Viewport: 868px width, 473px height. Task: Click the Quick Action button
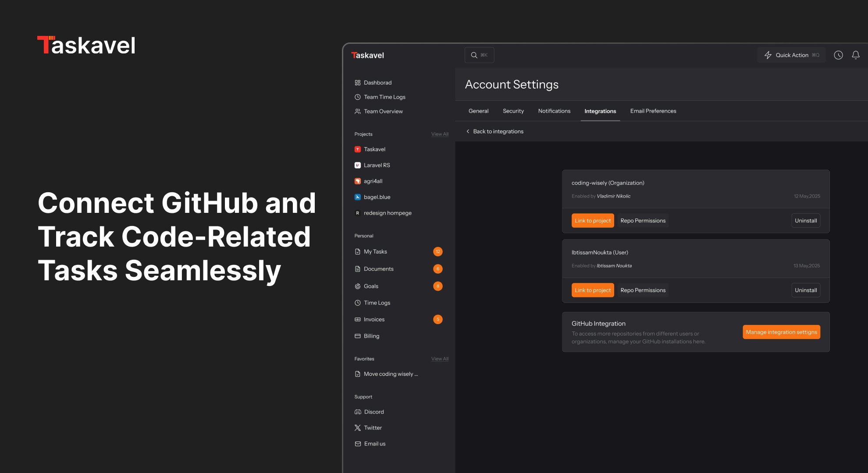pyautogui.click(x=791, y=55)
